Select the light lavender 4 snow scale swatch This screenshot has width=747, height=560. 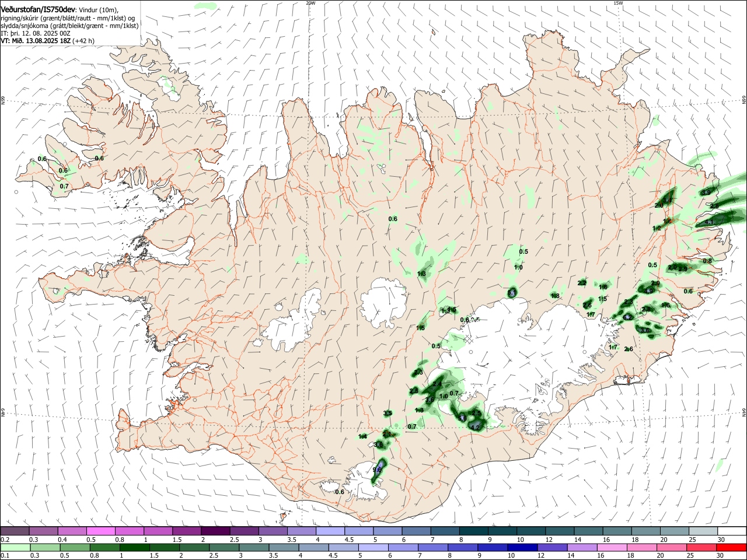pyautogui.click(x=330, y=531)
